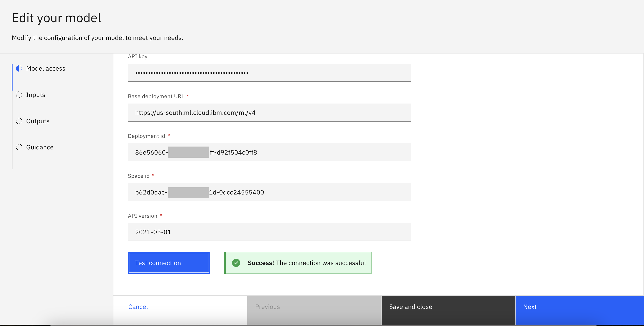Click the Guidance step dashed circle icon

coord(19,147)
